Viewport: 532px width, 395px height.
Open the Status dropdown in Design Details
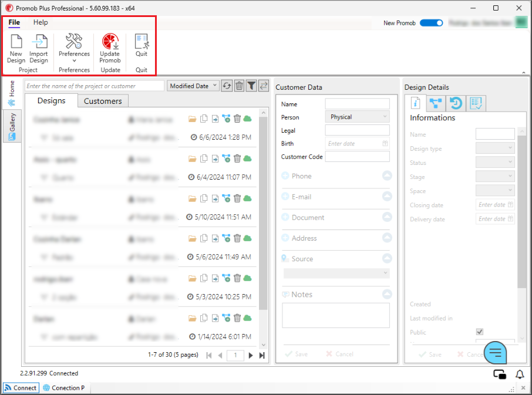coord(495,162)
